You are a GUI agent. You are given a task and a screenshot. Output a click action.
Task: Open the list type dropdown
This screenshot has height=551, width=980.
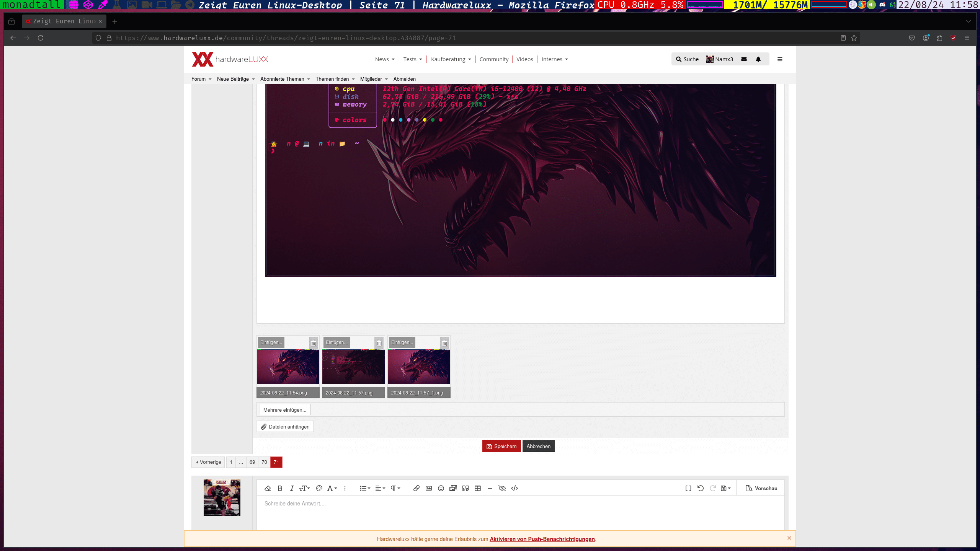(x=365, y=488)
